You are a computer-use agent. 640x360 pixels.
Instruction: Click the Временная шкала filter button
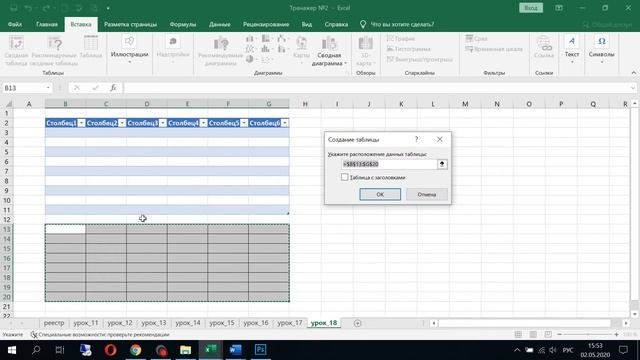[494, 49]
